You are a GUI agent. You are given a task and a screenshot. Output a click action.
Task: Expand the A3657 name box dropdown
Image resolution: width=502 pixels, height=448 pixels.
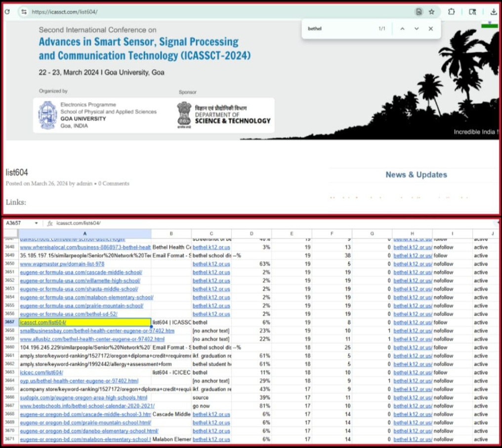tap(36, 223)
